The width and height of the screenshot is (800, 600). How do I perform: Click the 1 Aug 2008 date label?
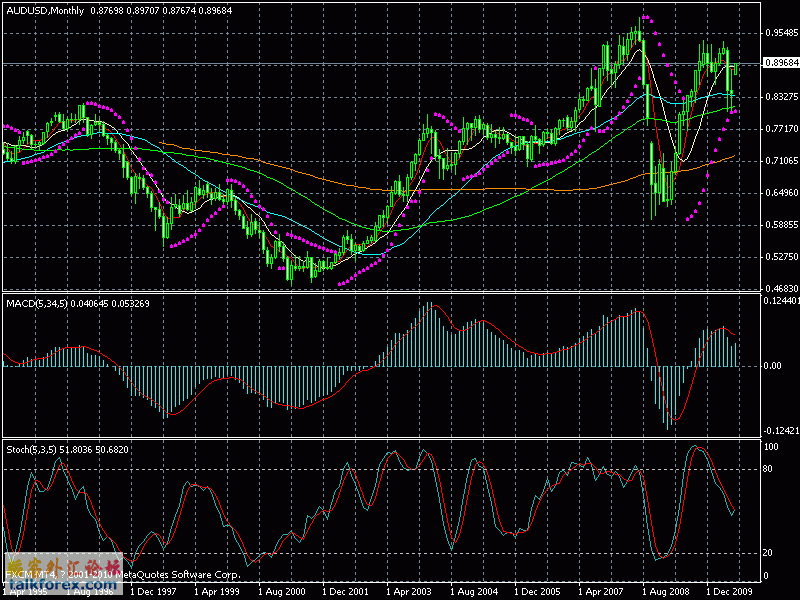(666, 592)
